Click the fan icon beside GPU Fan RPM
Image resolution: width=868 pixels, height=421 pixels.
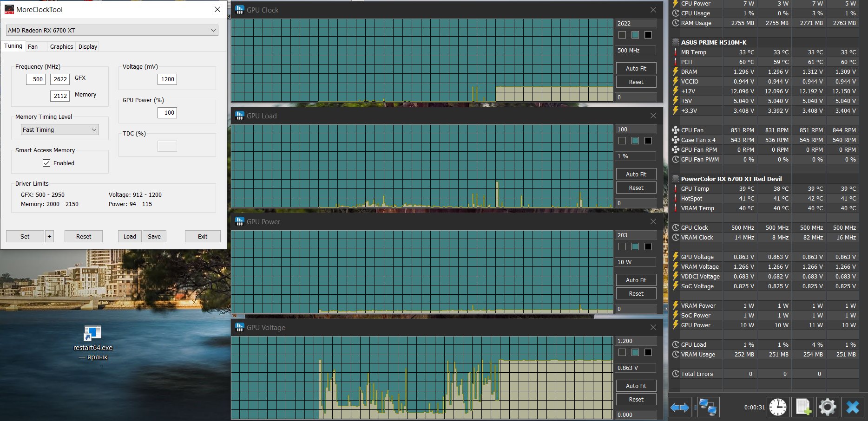tap(676, 149)
